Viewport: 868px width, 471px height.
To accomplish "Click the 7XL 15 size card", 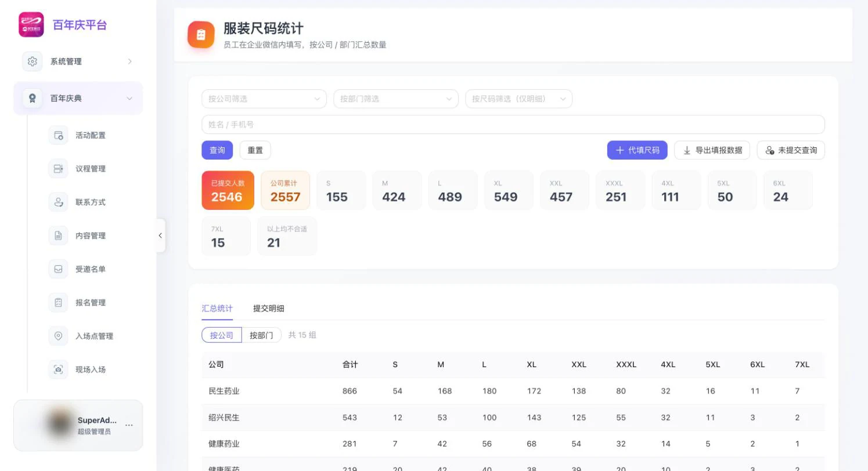I will click(x=226, y=236).
